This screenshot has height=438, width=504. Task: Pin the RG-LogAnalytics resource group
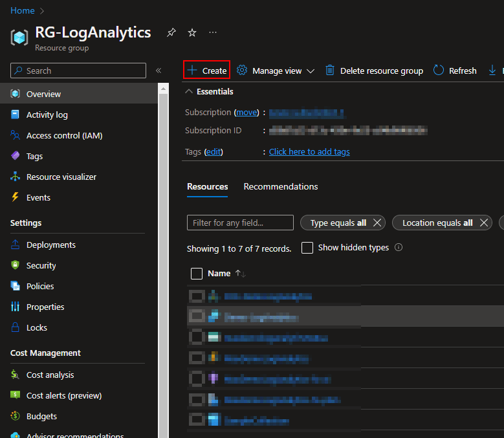click(x=171, y=32)
